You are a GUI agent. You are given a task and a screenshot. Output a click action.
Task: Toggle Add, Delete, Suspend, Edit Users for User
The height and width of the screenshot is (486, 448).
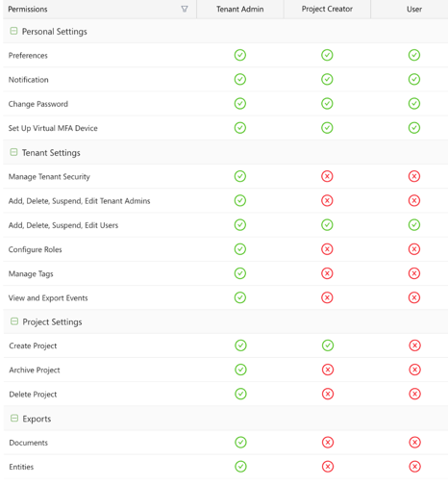(x=414, y=225)
